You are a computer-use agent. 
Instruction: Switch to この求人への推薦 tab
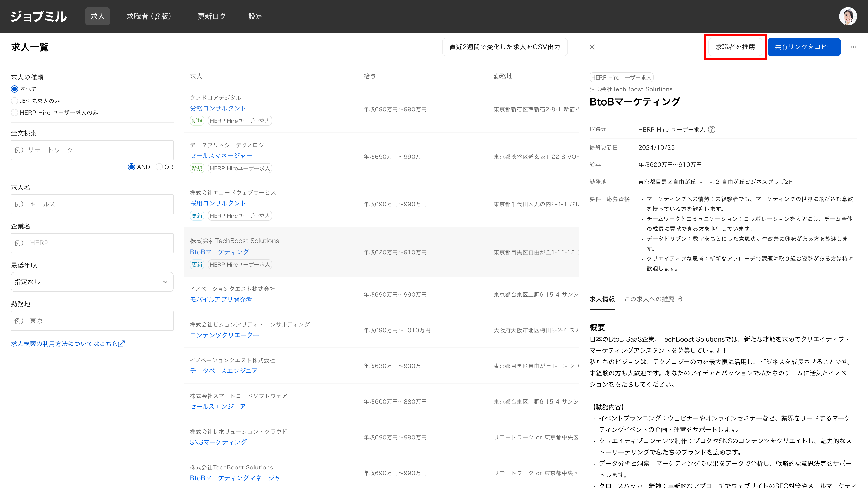tap(653, 299)
